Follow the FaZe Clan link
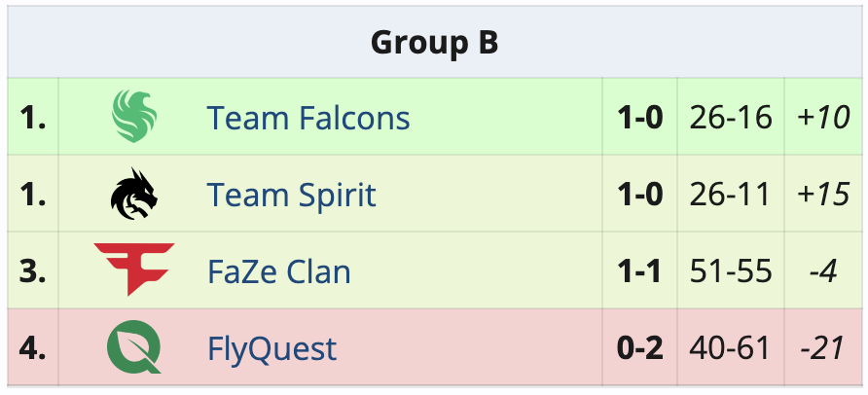 pos(279,271)
